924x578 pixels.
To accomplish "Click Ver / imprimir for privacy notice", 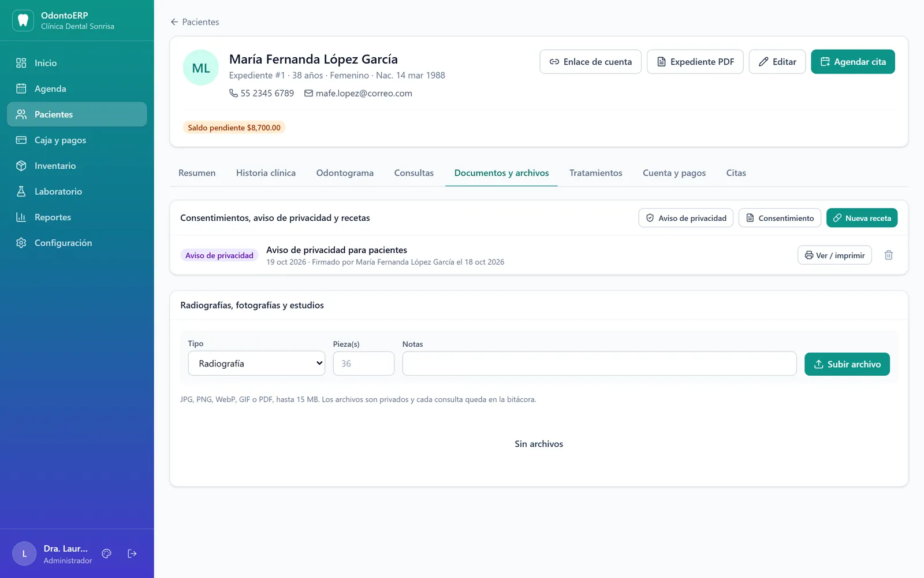I will (834, 255).
